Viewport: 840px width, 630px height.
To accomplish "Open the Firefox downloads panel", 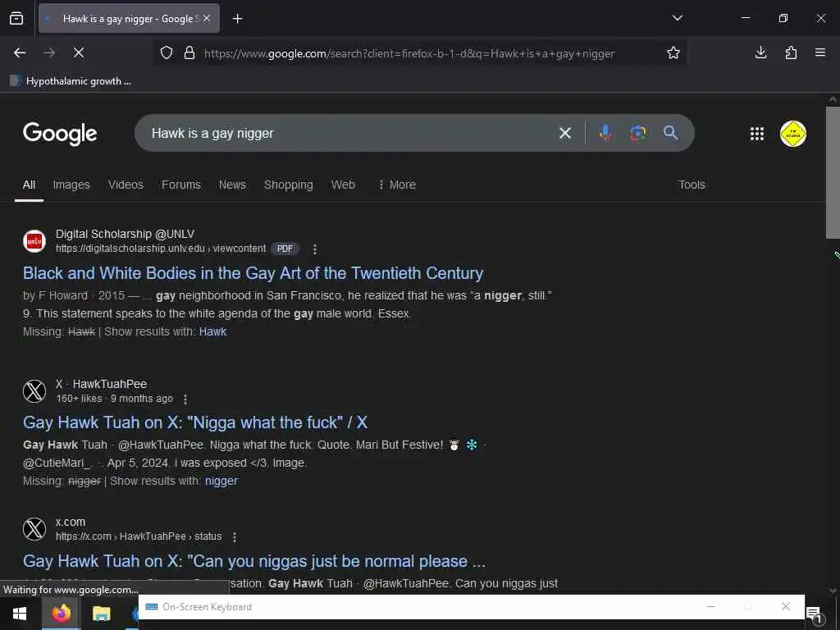I will pos(760,52).
